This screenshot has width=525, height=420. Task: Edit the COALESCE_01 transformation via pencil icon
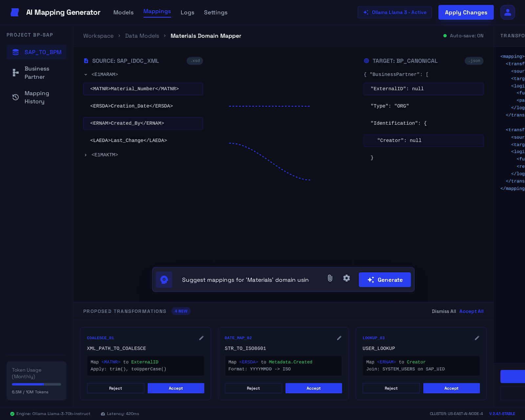pyautogui.click(x=201, y=338)
